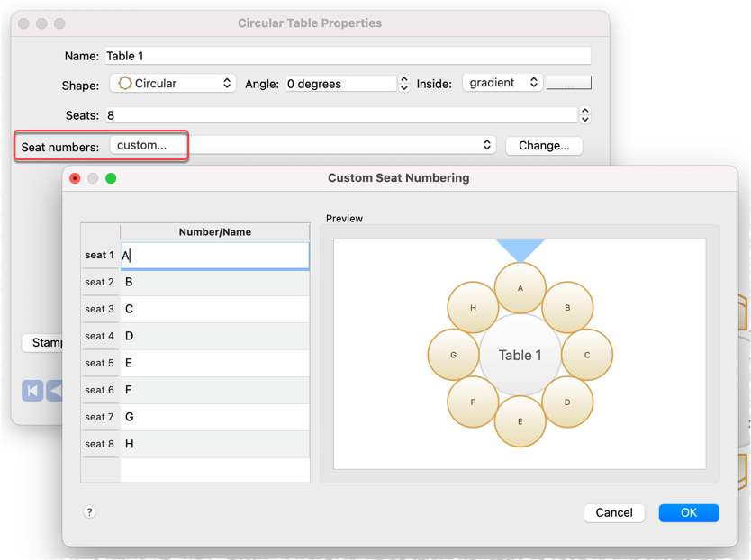The width and height of the screenshot is (751, 560).
Task: Click the Angle stepper arrows
Action: (404, 84)
